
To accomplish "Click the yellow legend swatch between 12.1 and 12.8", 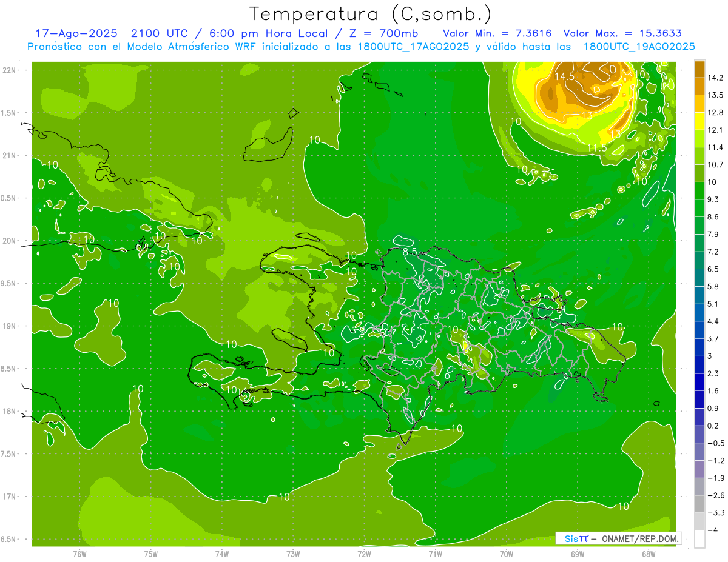I will coord(699,121).
